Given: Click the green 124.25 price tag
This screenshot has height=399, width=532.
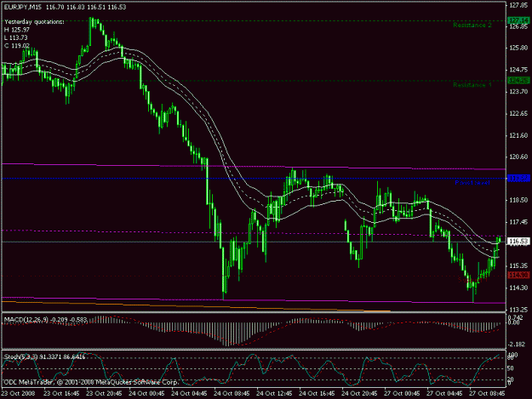Looking at the screenshot, I should (518, 80).
